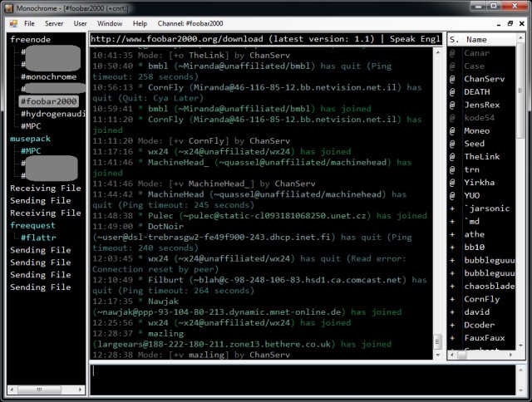Open the File menu
The image size is (532, 402).
tap(29, 23)
